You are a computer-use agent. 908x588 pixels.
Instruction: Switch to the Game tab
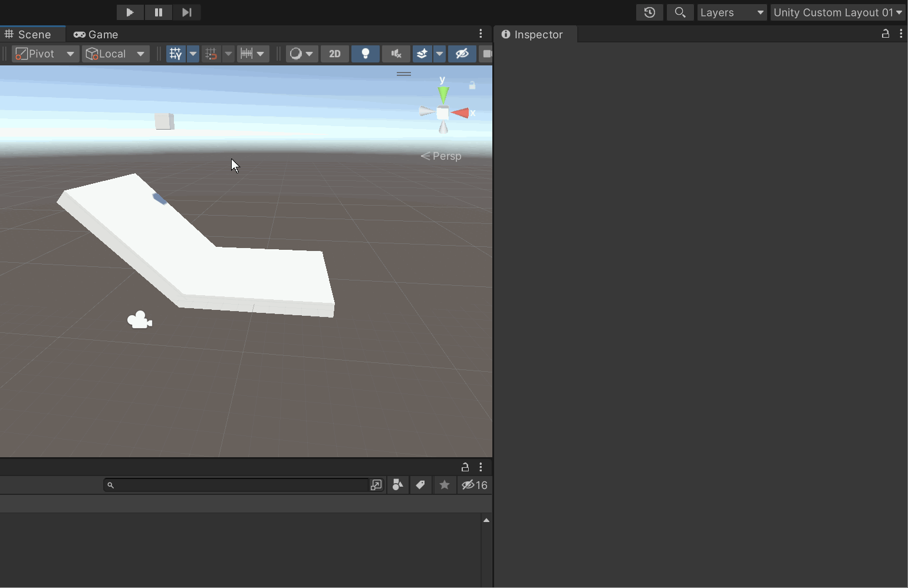click(x=96, y=35)
